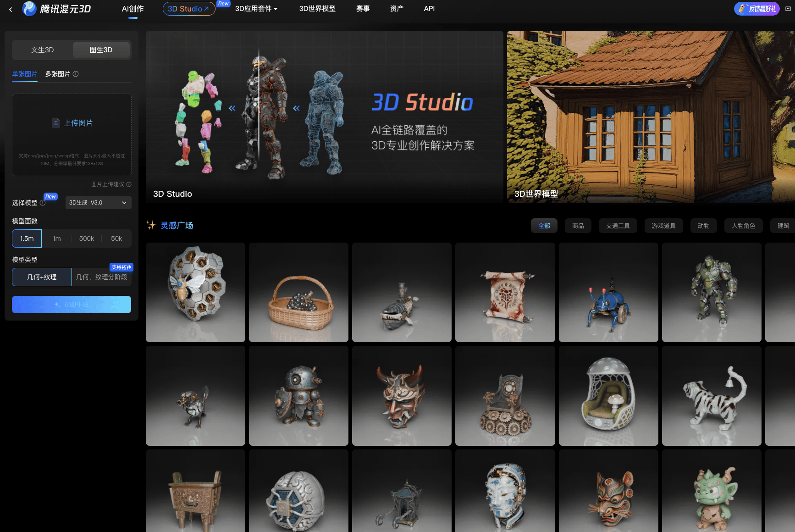
Task: Open the round blue robot knight thumbnail
Action: 299,396
